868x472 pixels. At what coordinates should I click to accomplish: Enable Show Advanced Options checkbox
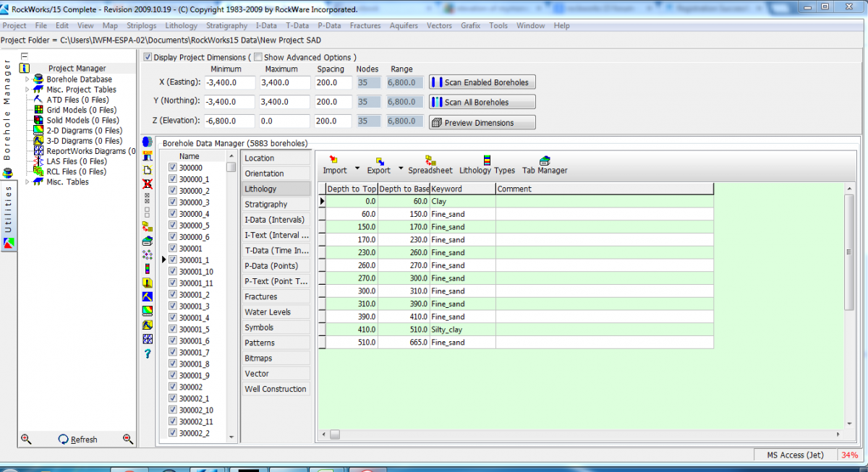[258, 57]
